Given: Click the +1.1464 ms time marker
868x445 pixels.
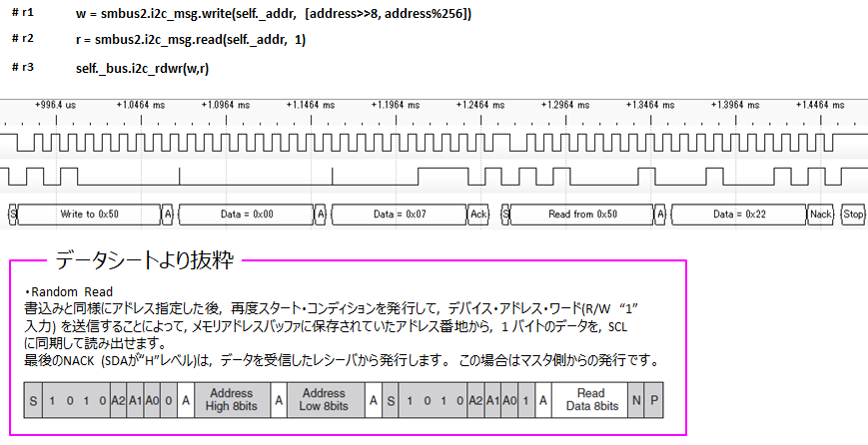Looking at the screenshot, I should (x=311, y=105).
